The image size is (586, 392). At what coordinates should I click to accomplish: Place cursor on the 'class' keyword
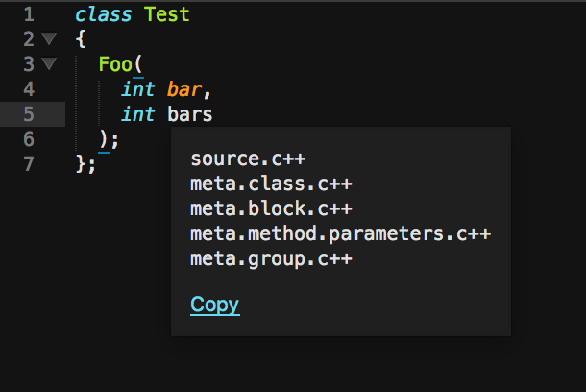click(x=104, y=15)
